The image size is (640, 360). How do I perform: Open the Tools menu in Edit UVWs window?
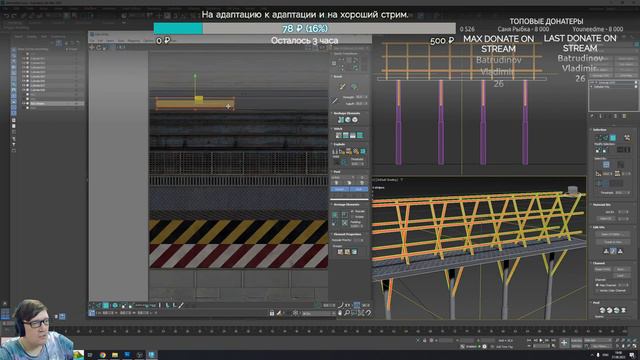121,41
